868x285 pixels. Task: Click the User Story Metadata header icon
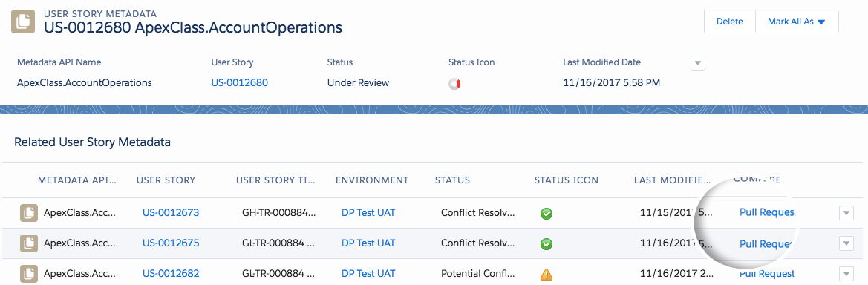23,21
